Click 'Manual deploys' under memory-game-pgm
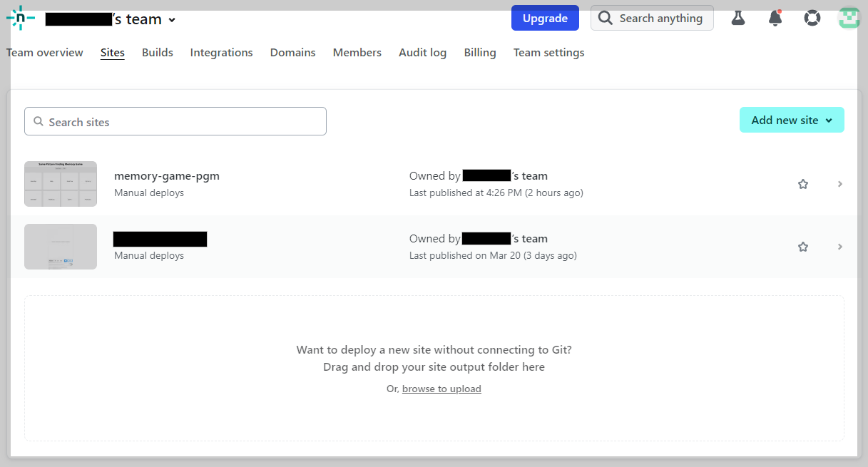This screenshot has width=868, height=467. 149,193
